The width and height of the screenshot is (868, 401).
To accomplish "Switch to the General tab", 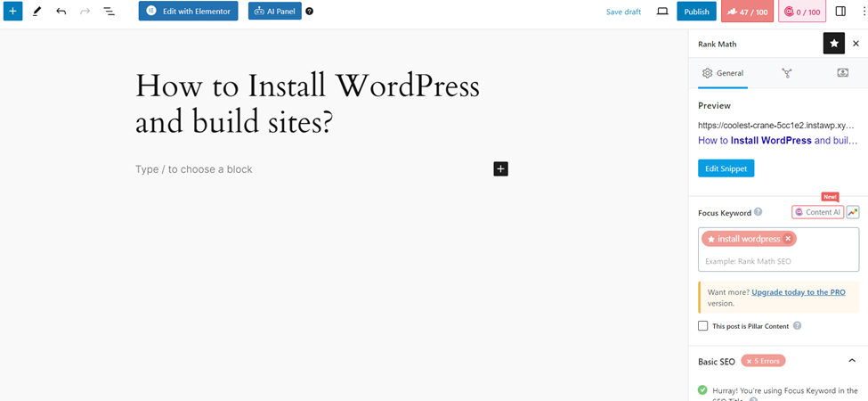I will point(722,73).
